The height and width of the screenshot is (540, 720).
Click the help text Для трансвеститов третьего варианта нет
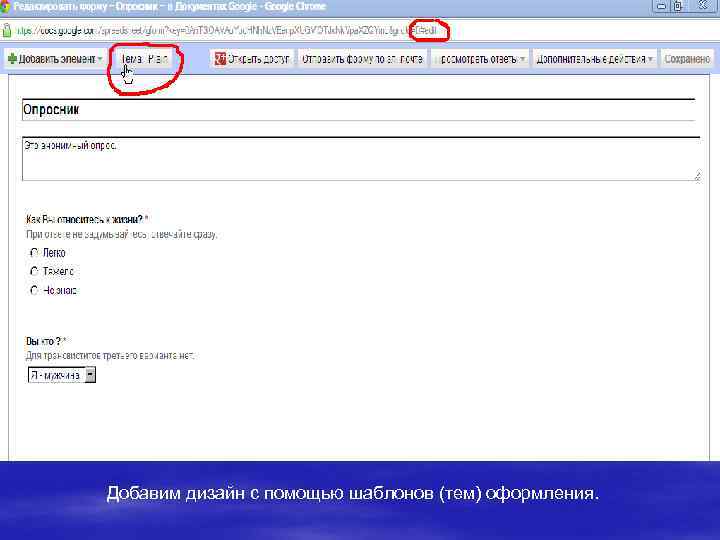[x=110, y=355]
